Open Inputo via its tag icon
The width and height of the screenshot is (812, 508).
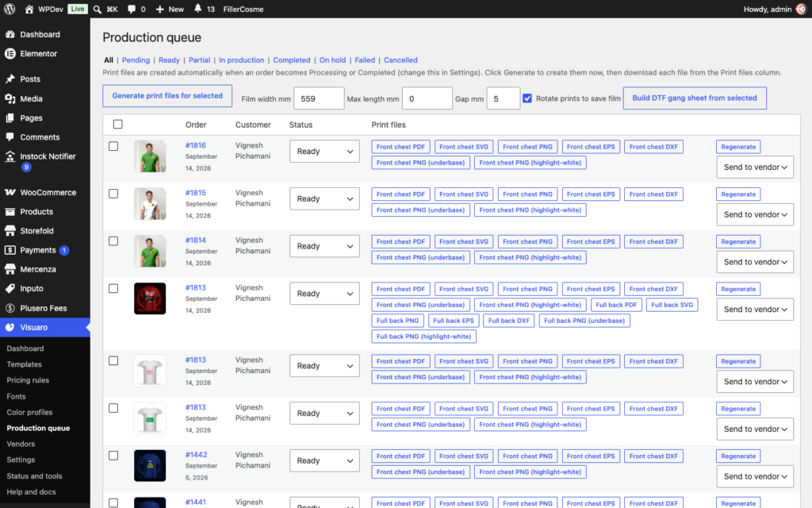tap(10, 288)
